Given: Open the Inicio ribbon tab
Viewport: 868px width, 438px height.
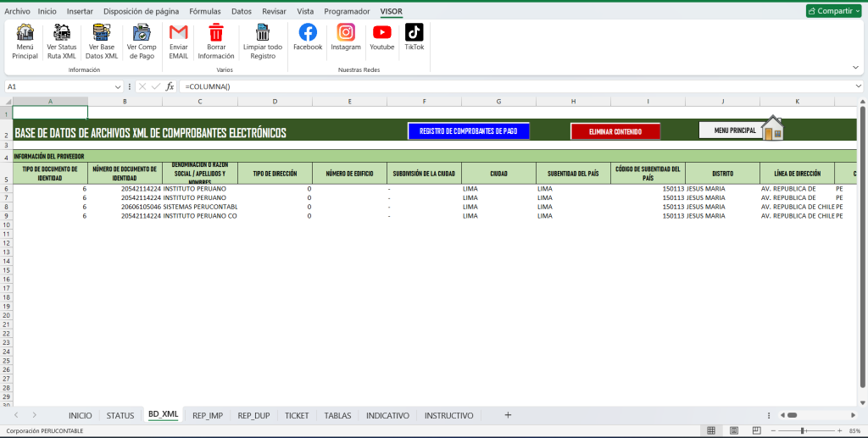Looking at the screenshot, I should (x=47, y=11).
